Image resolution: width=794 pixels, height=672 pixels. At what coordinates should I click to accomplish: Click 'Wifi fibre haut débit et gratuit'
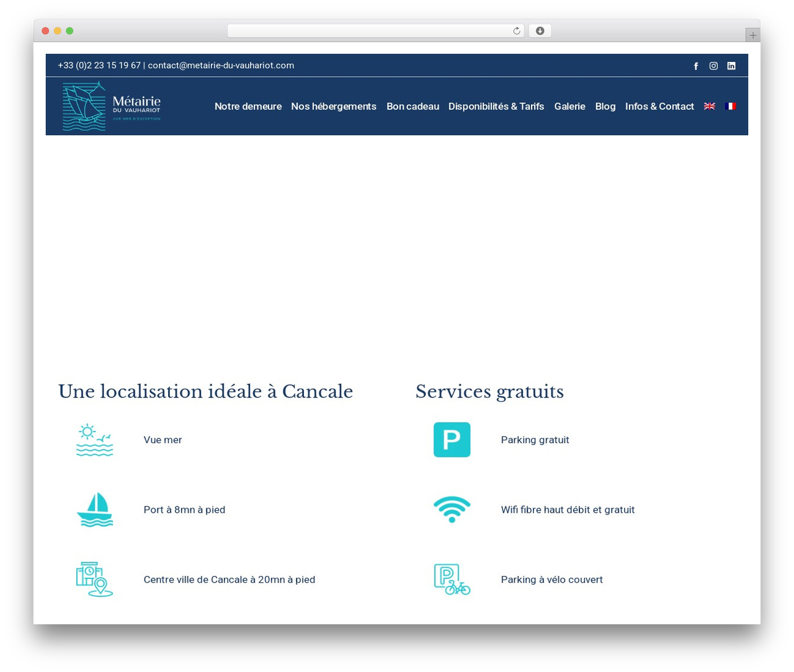click(x=568, y=510)
